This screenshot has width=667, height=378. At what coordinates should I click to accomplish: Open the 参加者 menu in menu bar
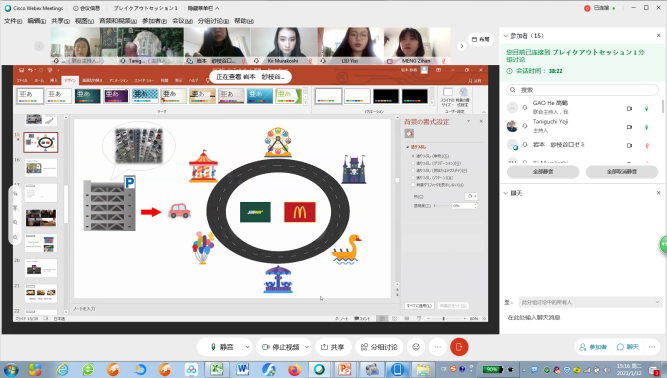(154, 21)
